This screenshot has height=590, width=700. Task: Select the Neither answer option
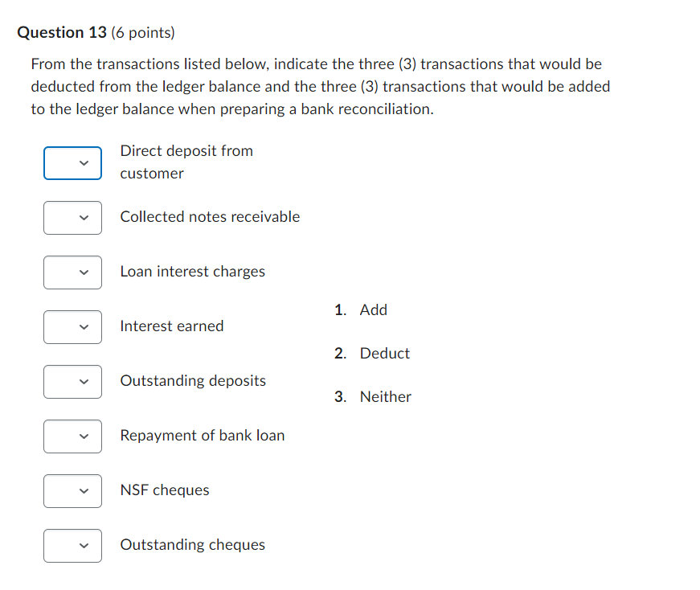point(386,396)
